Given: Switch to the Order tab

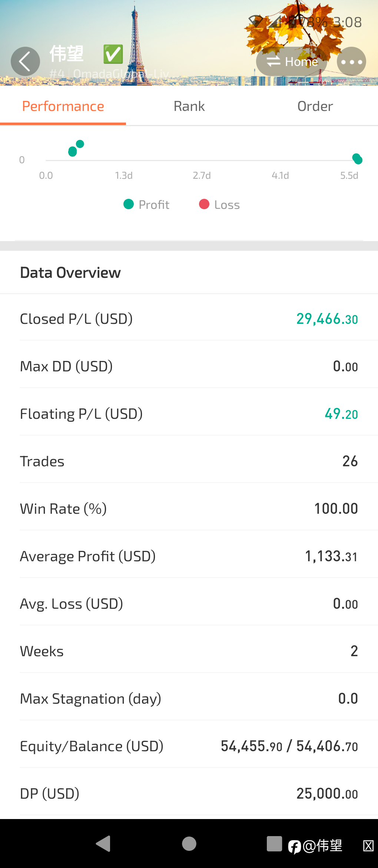Looking at the screenshot, I should [x=315, y=106].
